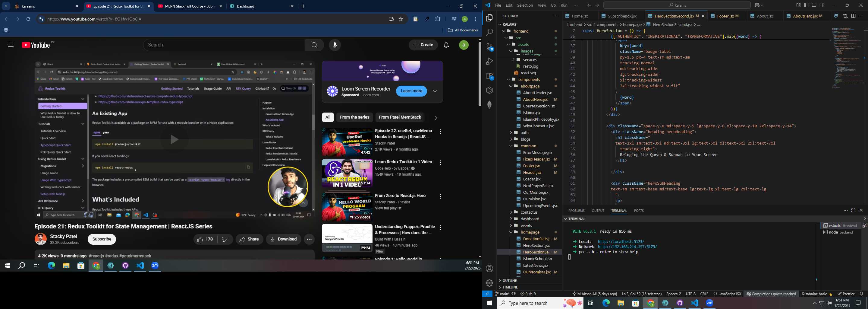Image resolution: width=868 pixels, height=309 pixels.
Task: Click the Customize Layout icon in VS Code title bar
Action: coord(798,5)
